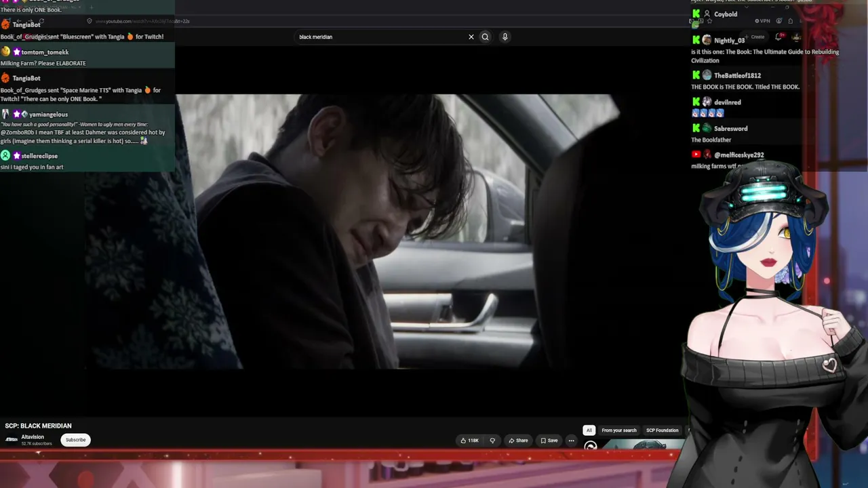Screen dimensions: 868x488
Task: Click devilnred's chat avatar
Action: click(x=707, y=102)
